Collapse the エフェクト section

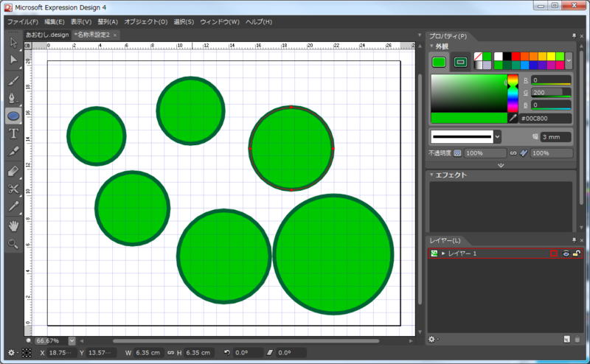pyautogui.click(x=431, y=175)
